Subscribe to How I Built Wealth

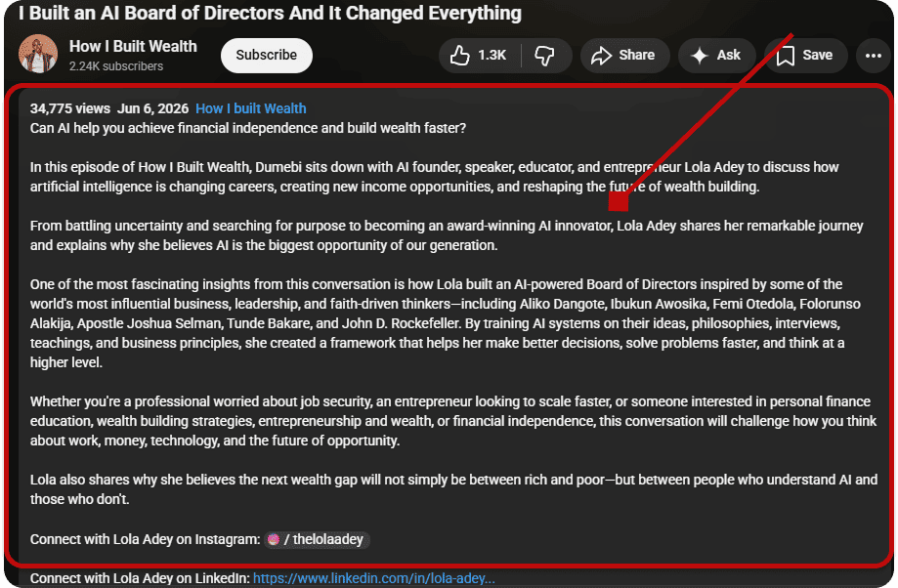point(267,56)
